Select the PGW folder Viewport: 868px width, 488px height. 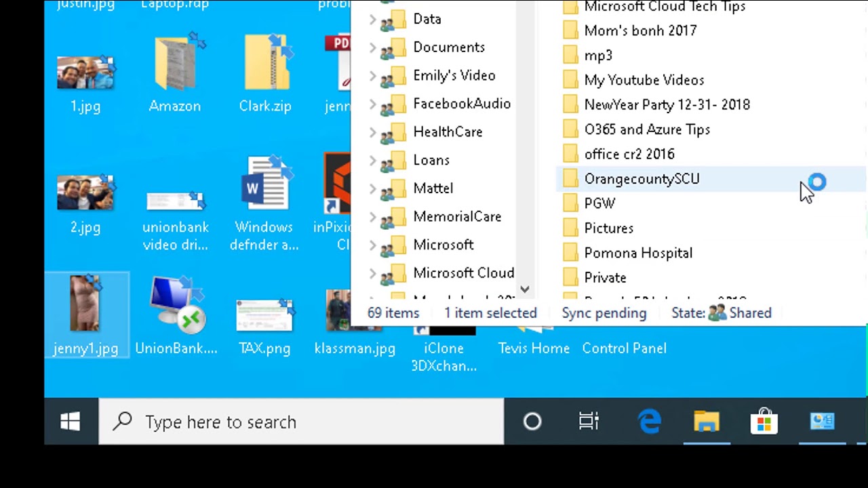click(x=599, y=203)
